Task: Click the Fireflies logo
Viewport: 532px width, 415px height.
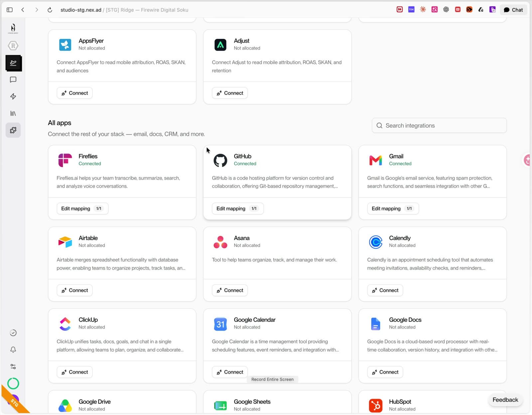Action: [x=65, y=160]
